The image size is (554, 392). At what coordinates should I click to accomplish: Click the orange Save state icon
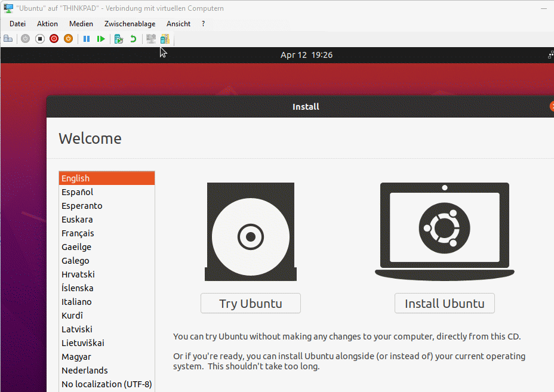(x=68, y=39)
